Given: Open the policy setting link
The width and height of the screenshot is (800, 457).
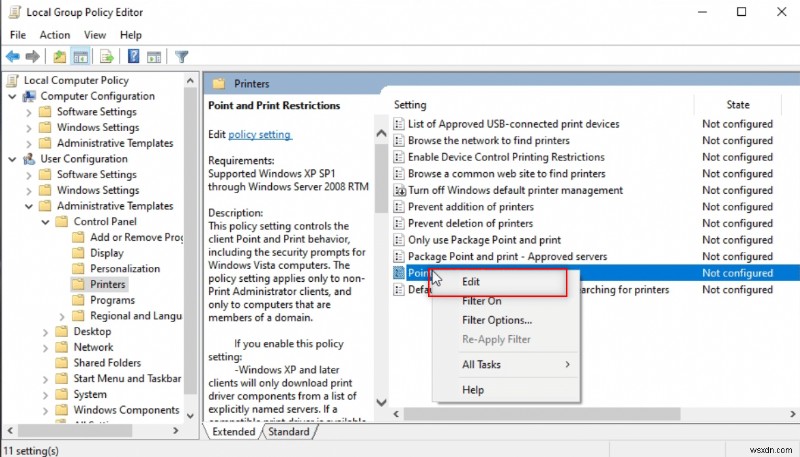Looking at the screenshot, I should (260, 134).
